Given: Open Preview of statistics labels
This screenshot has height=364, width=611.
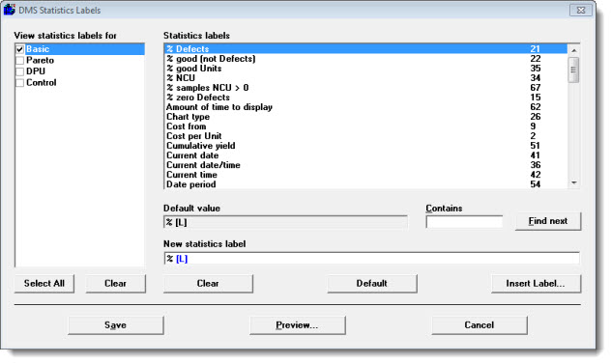Looking at the screenshot, I should [x=298, y=325].
